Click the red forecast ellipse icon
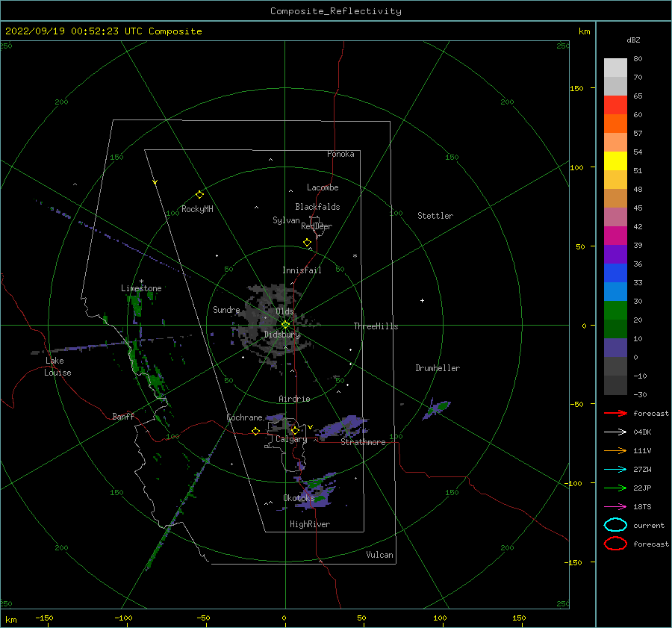Viewport: 672px width, 628px height. (x=615, y=544)
